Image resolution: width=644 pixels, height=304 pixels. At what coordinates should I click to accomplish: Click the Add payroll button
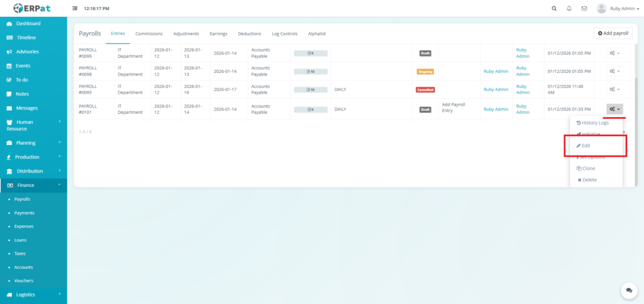coord(613,33)
